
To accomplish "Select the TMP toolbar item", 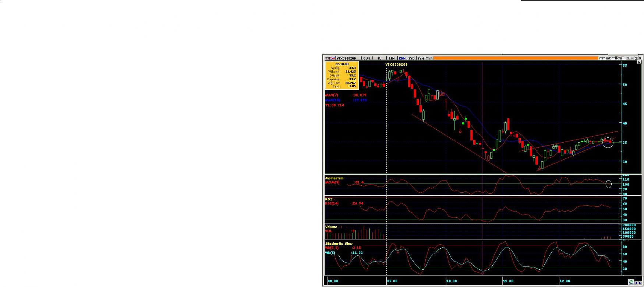I will click(x=429, y=58).
